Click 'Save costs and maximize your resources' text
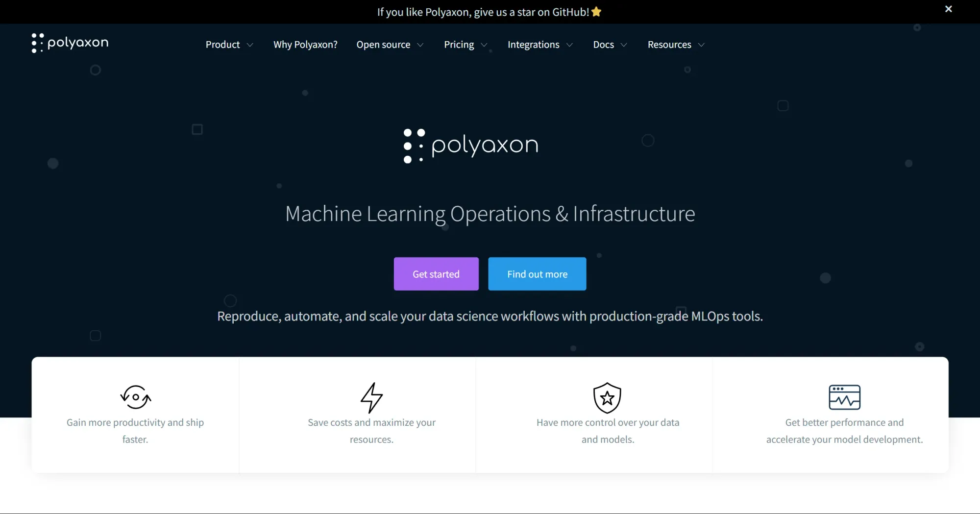Image resolution: width=980 pixels, height=514 pixels. tap(371, 431)
